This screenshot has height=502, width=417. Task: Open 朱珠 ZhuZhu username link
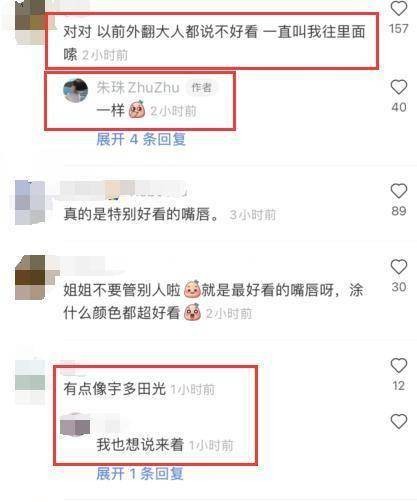(138, 88)
